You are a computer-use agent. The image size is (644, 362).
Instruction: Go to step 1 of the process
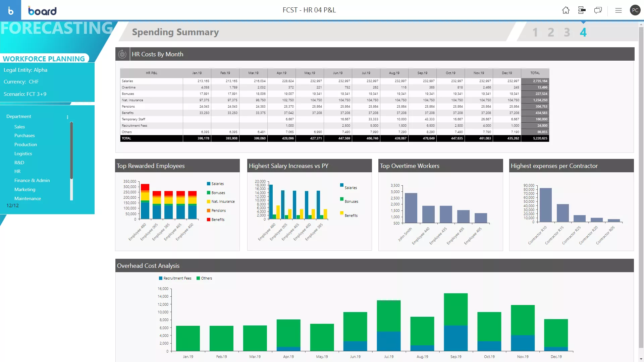pos(535,32)
